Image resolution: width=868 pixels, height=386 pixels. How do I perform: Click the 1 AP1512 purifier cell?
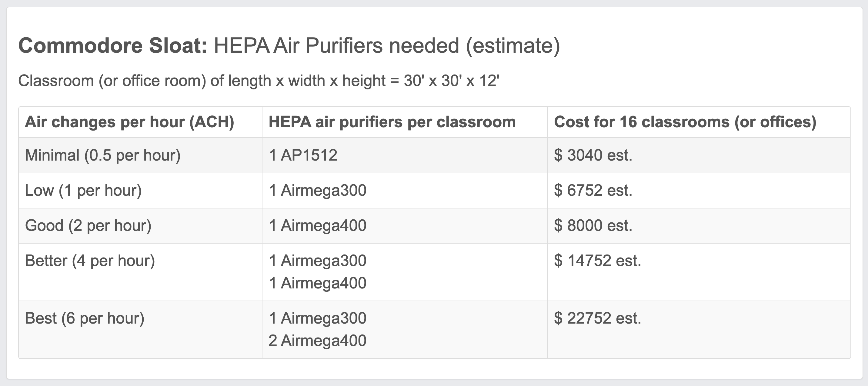[303, 155]
